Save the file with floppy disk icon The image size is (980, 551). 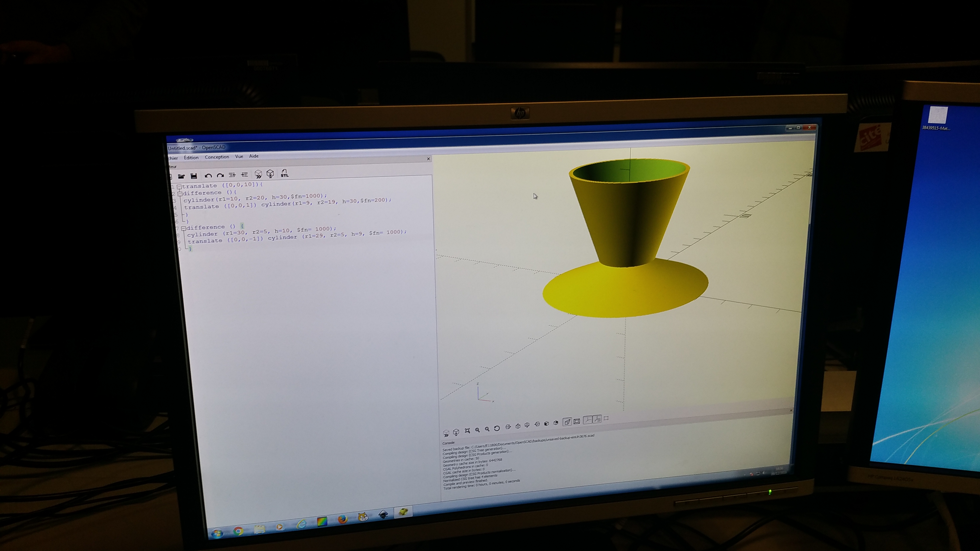click(194, 176)
